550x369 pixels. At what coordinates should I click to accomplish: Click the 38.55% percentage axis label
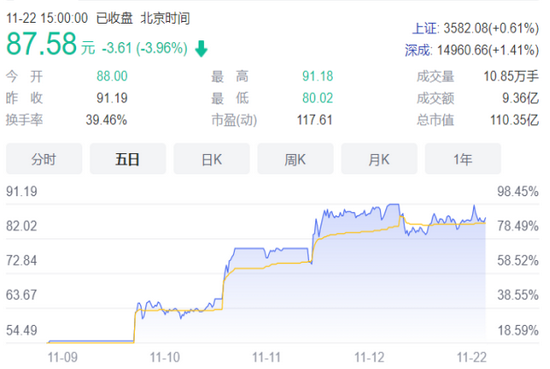pyautogui.click(x=518, y=295)
